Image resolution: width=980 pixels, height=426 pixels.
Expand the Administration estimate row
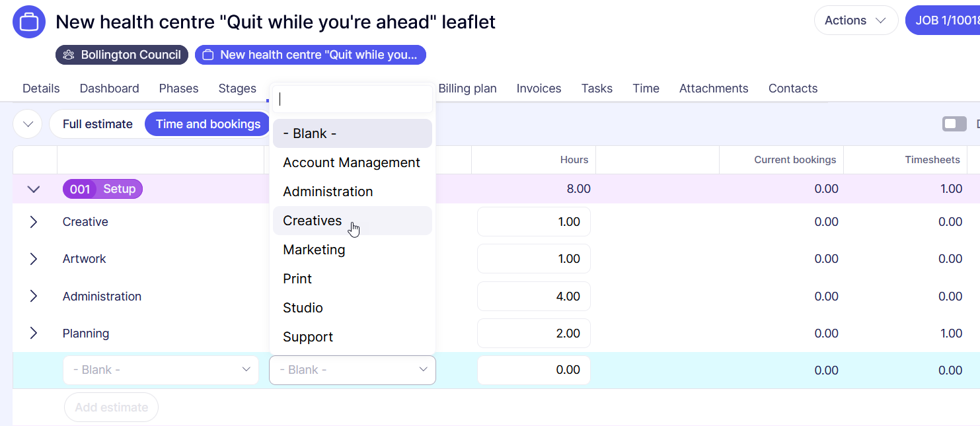34,297
